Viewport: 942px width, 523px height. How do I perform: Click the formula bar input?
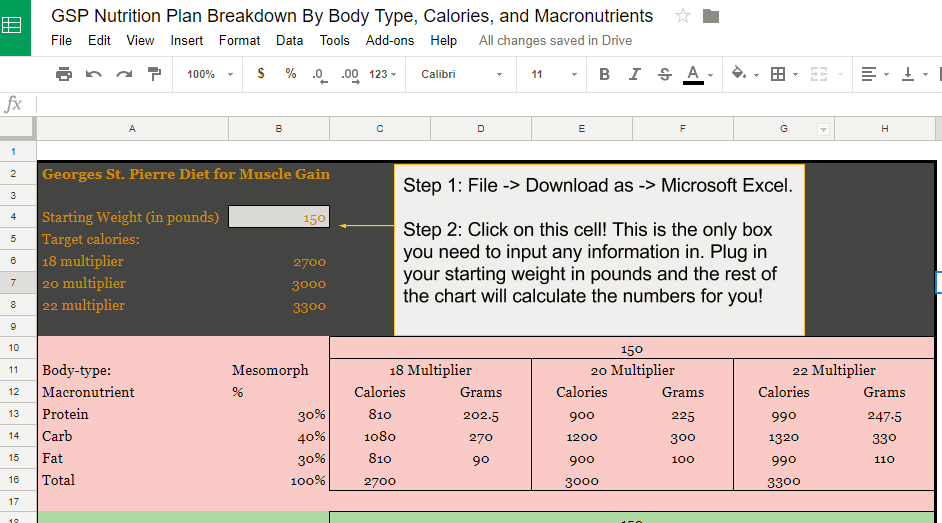[488, 104]
